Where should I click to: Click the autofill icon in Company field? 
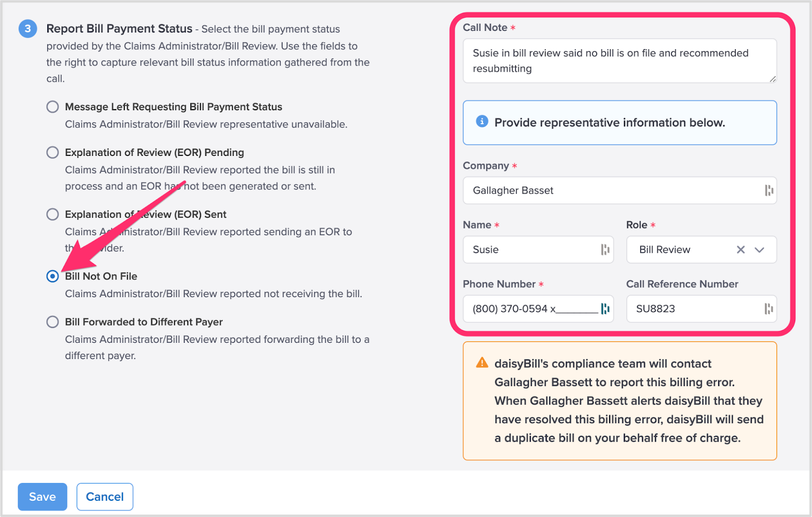769,190
